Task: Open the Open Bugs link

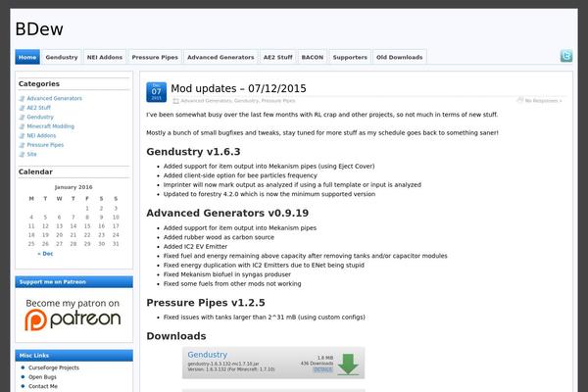Action: pyautogui.click(x=42, y=377)
